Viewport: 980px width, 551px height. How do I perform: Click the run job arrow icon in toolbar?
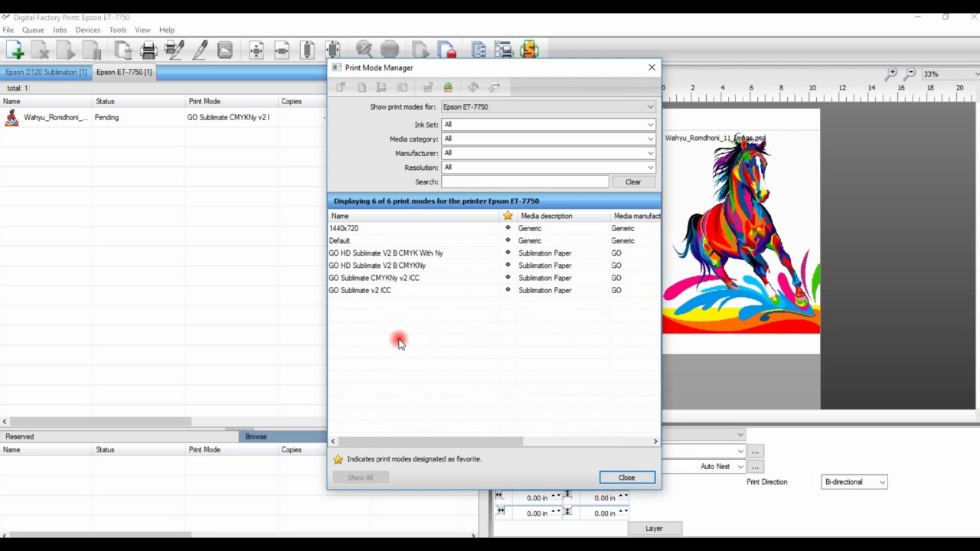tap(66, 51)
